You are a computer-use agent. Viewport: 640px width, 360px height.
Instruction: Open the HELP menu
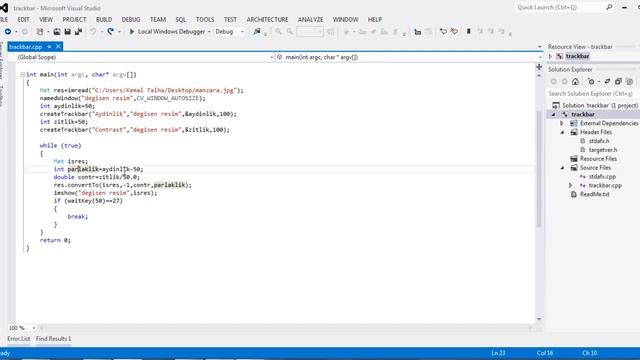point(375,20)
